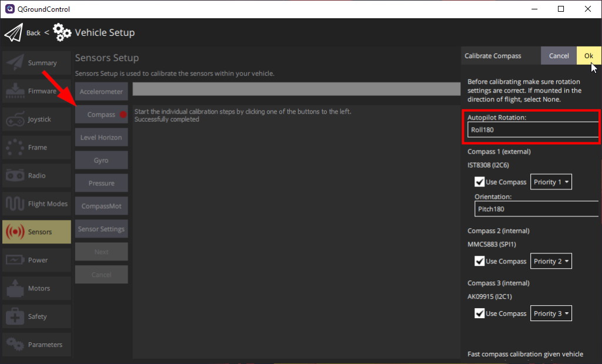Open Joystick gamepad icon in sidebar
602x364 pixels.
(x=15, y=119)
